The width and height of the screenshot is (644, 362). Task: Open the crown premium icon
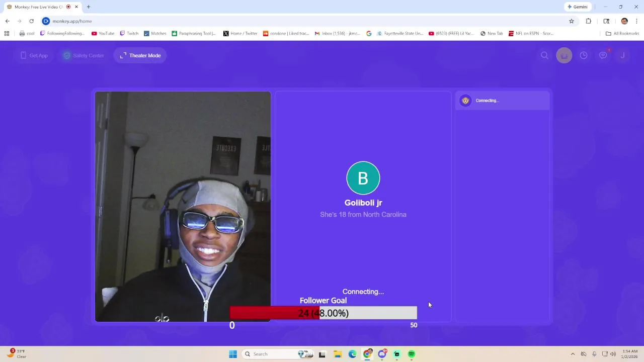pos(564,55)
